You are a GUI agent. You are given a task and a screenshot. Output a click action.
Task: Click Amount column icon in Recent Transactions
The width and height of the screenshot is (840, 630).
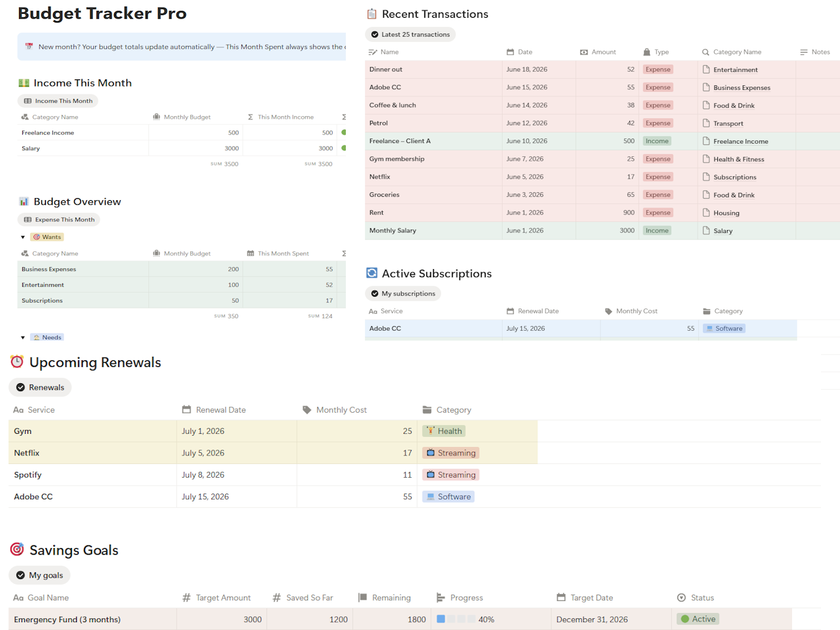click(583, 52)
